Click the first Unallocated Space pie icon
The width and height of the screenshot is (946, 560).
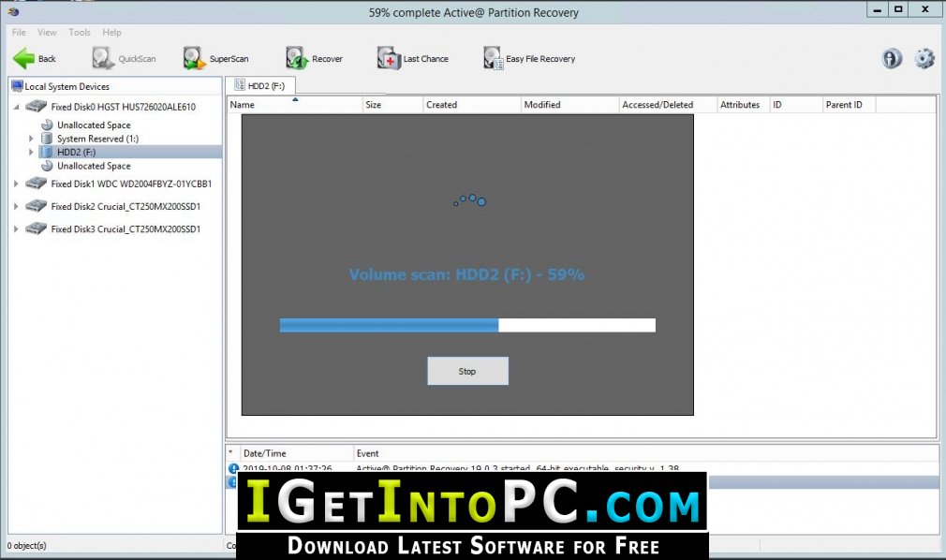[47, 125]
